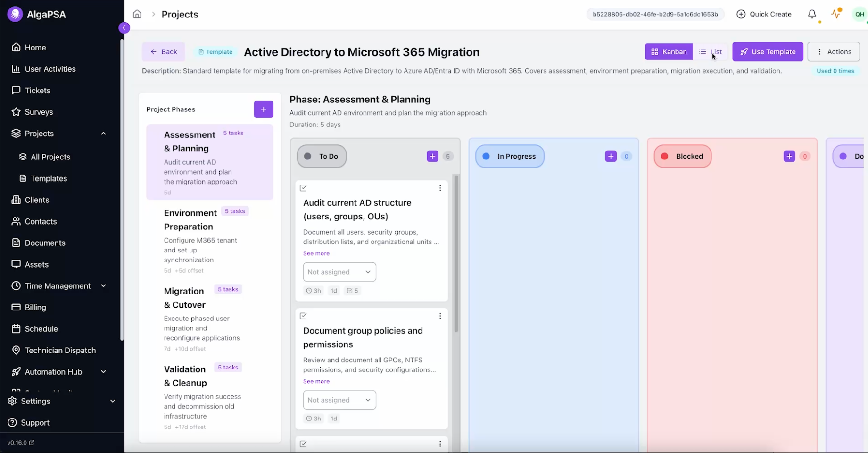The image size is (868, 453).
Task: Click the activity pulse icon in header
Action: 836,14
